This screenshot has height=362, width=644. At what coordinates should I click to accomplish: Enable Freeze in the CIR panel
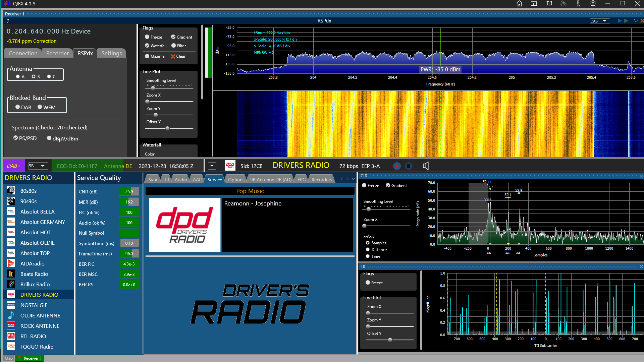pyautogui.click(x=364, y=185)
